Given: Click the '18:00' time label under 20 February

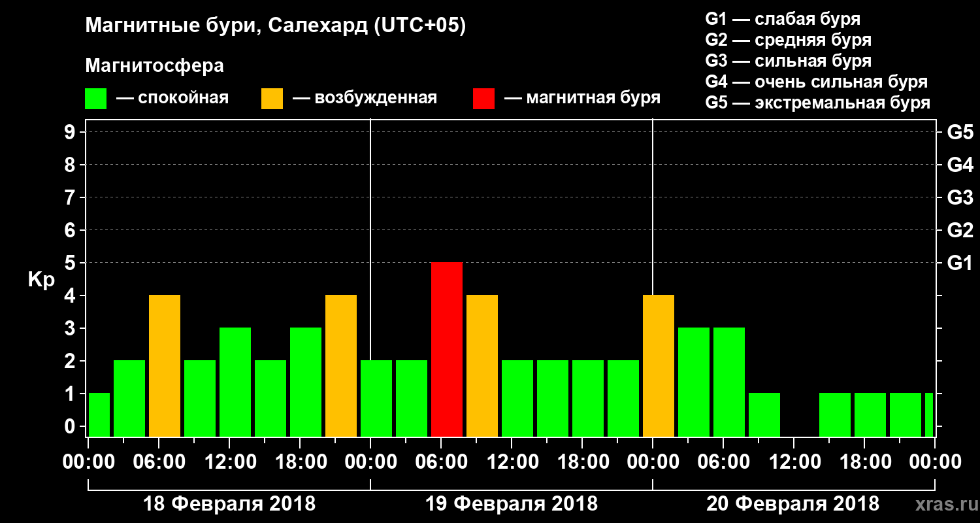Looking at the screenshot, I should [865, 462].
